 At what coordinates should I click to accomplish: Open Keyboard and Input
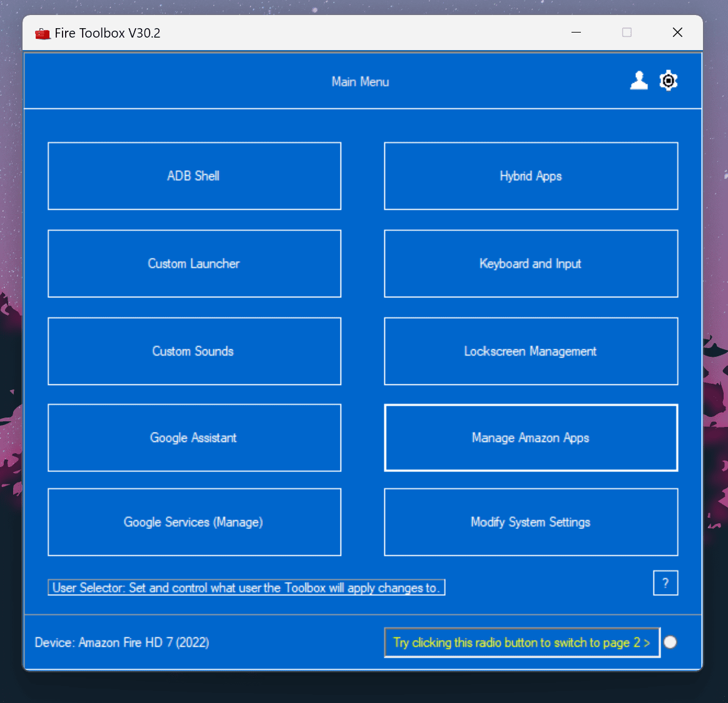(531, 264)
